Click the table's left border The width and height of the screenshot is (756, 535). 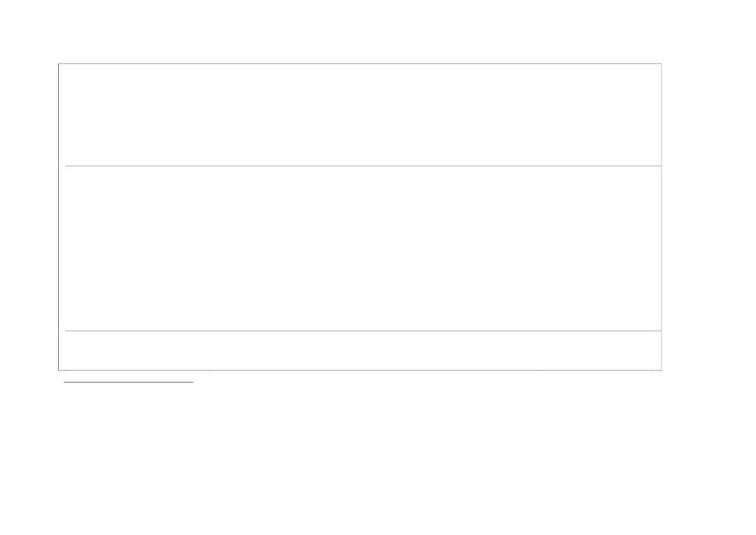(59, 217)
